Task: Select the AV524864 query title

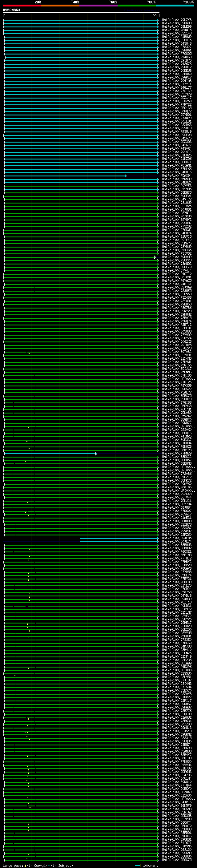Action: click(11, 10)
